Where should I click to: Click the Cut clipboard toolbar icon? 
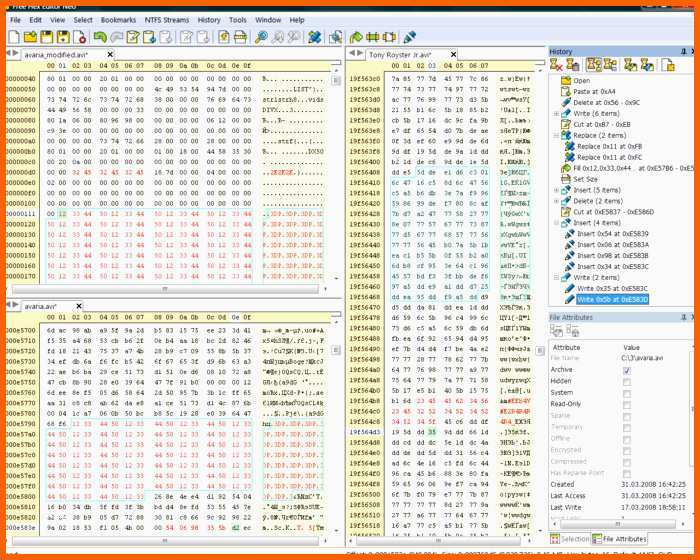pos(133,37)
